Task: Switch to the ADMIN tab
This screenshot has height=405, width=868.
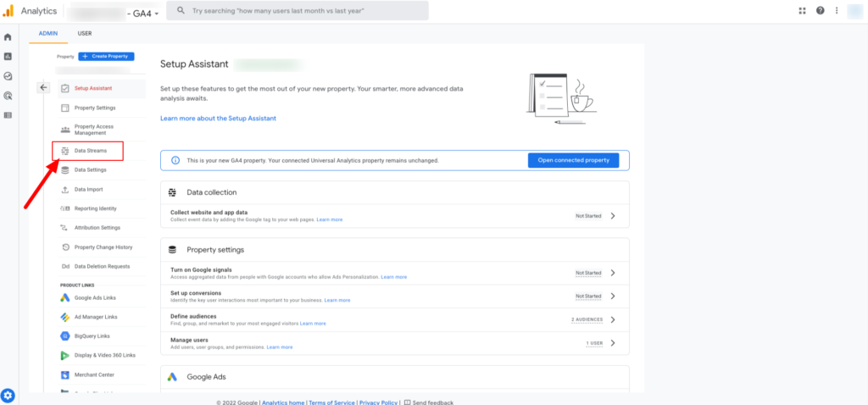Action: 48,33
